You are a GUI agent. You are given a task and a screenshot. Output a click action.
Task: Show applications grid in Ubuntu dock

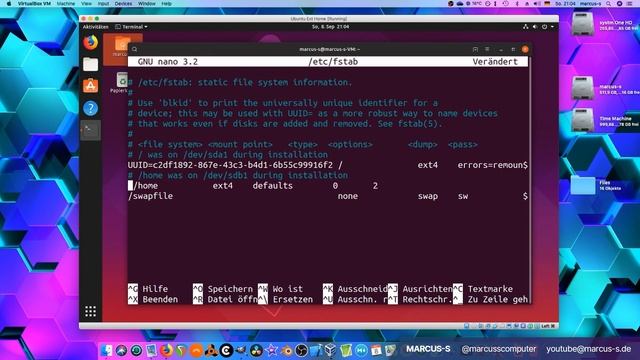point(90,311)
